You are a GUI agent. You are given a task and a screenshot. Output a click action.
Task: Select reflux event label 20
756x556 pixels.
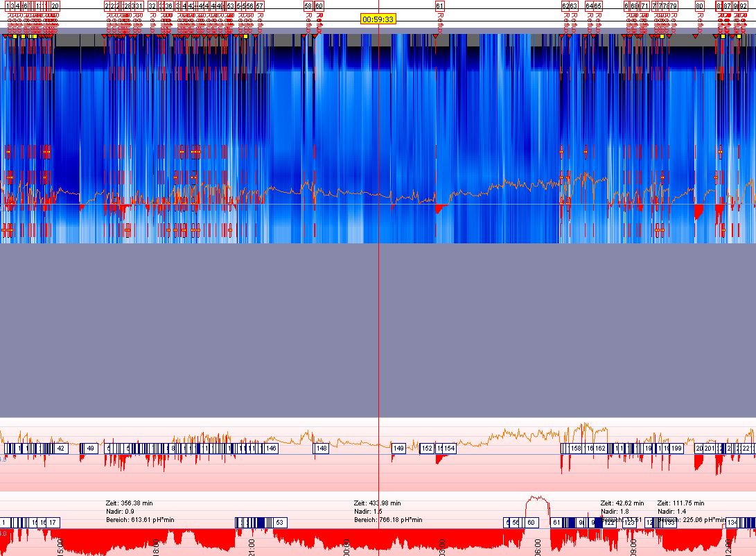tap(55, 6)
